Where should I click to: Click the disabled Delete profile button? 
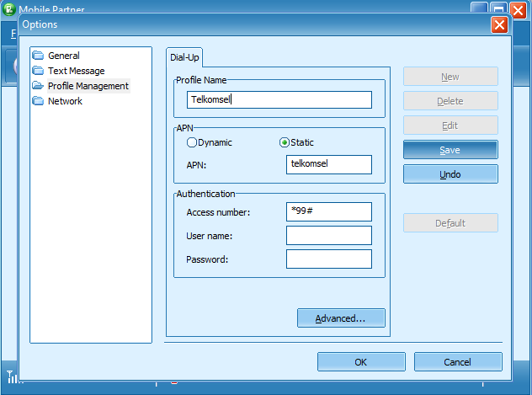pyautogui.click(x=450, y=101)
